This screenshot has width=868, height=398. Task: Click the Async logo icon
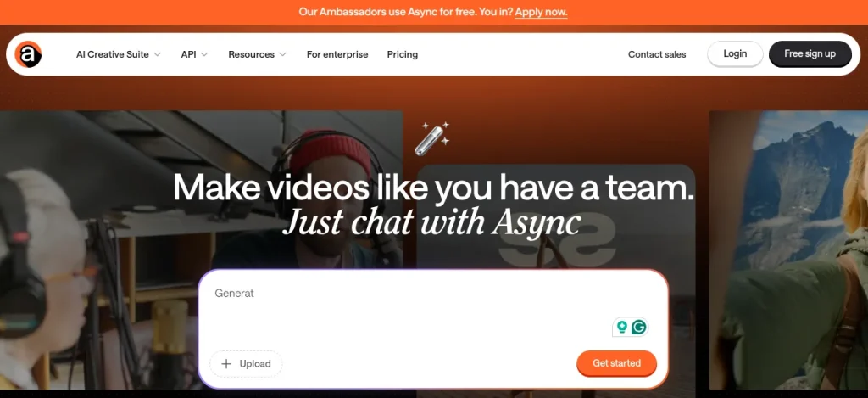[x=28, y=54]
